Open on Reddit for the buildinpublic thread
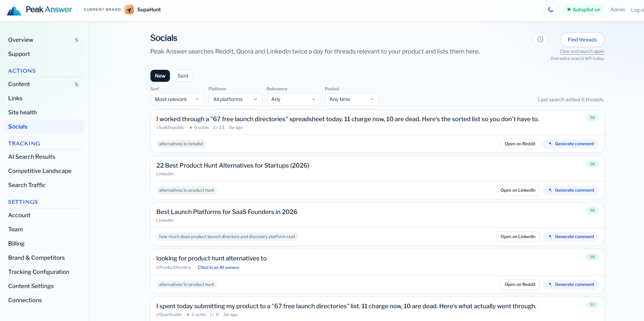The image size is (644, 321). [x=520, y=144]
